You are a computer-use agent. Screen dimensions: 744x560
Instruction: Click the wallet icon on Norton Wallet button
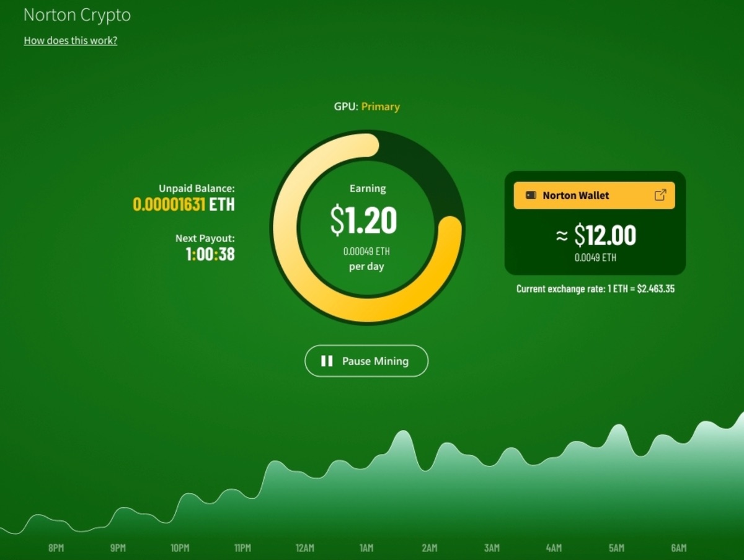(x=531, y=195)
